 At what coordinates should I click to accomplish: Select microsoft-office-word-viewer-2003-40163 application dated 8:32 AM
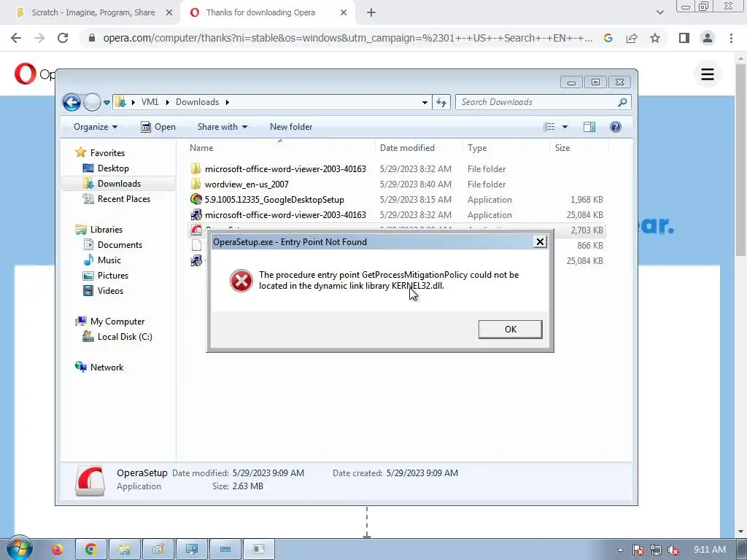pyautogui.click(x=397, y=215)
